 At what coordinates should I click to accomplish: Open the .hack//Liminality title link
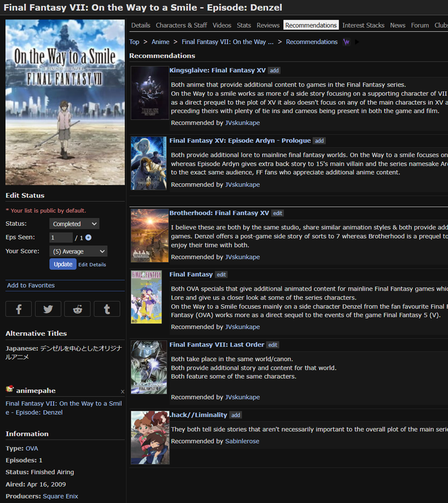click(198, 415)
